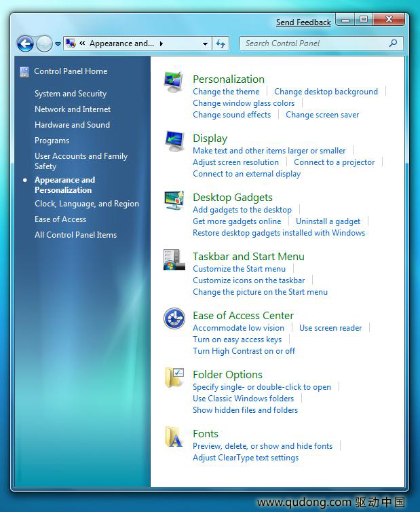Open the Personalization monitor icon
The width and height of the screenshot is (420, 512).
tap(174, 81)
